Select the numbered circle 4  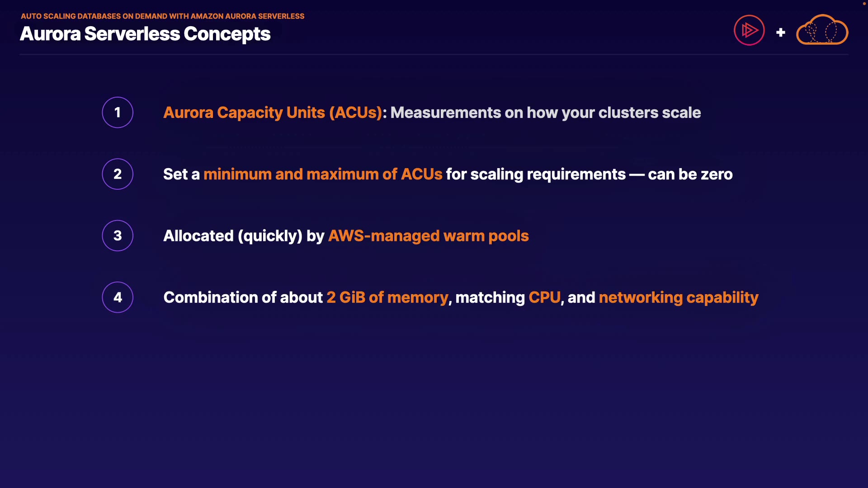tap(118, 297)
